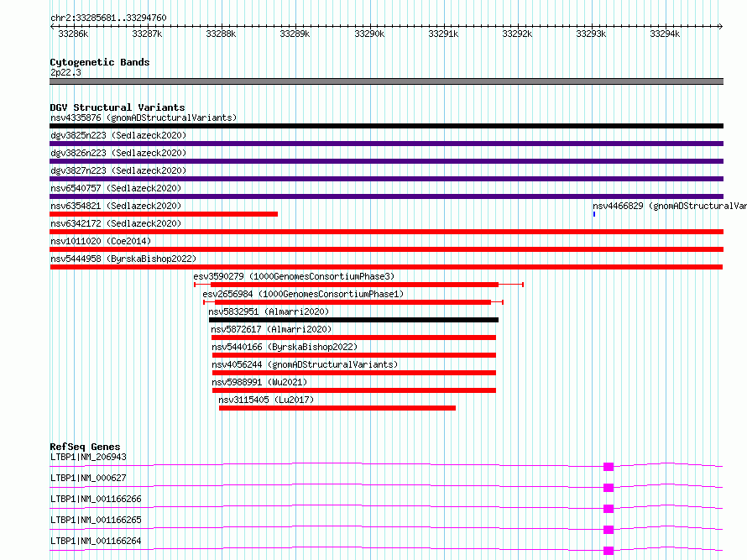Click the purple bar of dgv3827n223

tap(386, 179)
